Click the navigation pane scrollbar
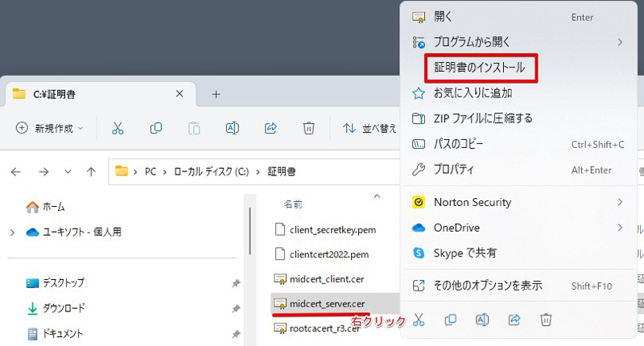The height and width of the screenshot is (346, 644). [250, 231]
